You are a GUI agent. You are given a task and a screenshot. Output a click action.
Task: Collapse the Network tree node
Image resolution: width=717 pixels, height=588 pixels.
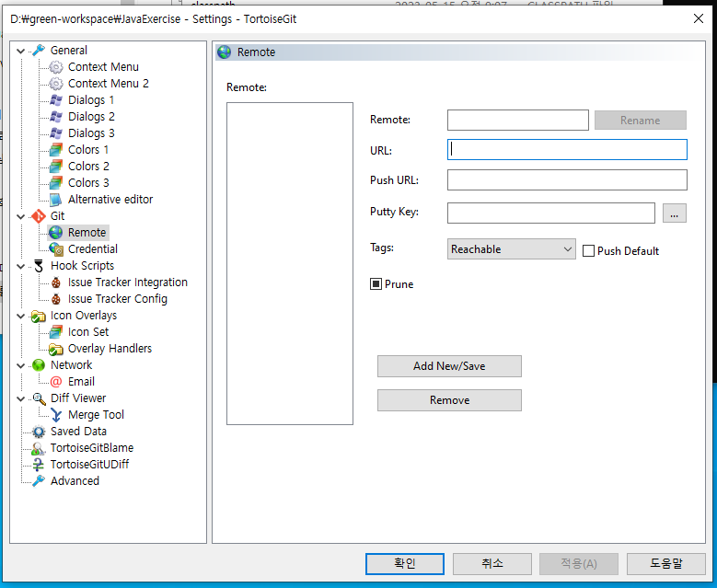pos(20,365)
